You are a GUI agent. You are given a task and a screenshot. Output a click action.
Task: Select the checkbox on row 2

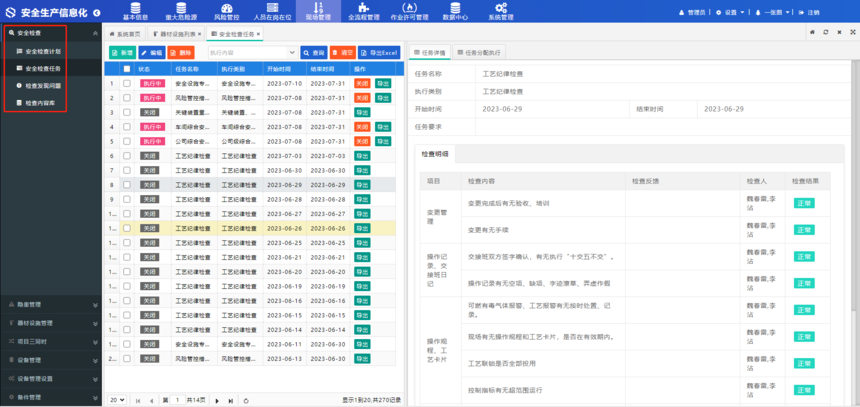[126, 98]
